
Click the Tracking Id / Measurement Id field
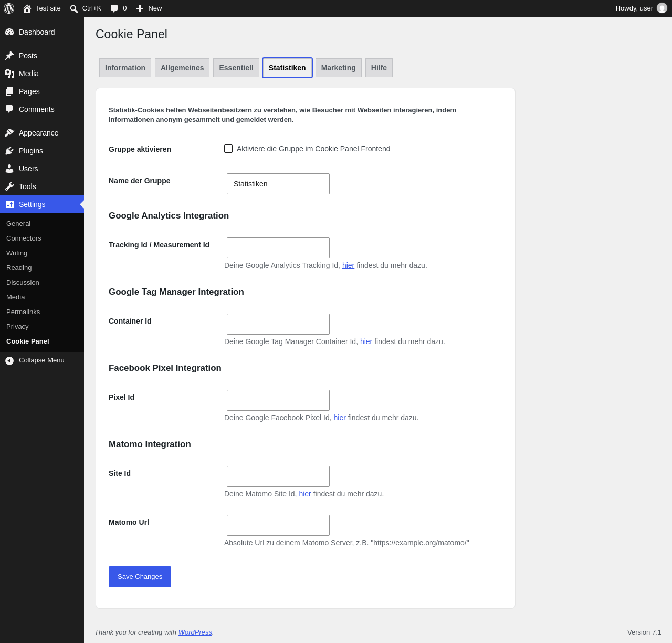(x=278, y=248)
